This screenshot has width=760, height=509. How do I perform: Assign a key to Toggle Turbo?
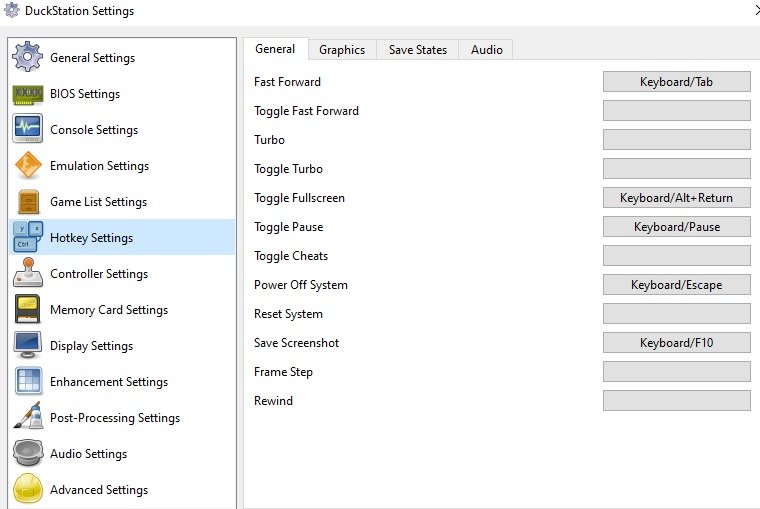pos(677,169)
